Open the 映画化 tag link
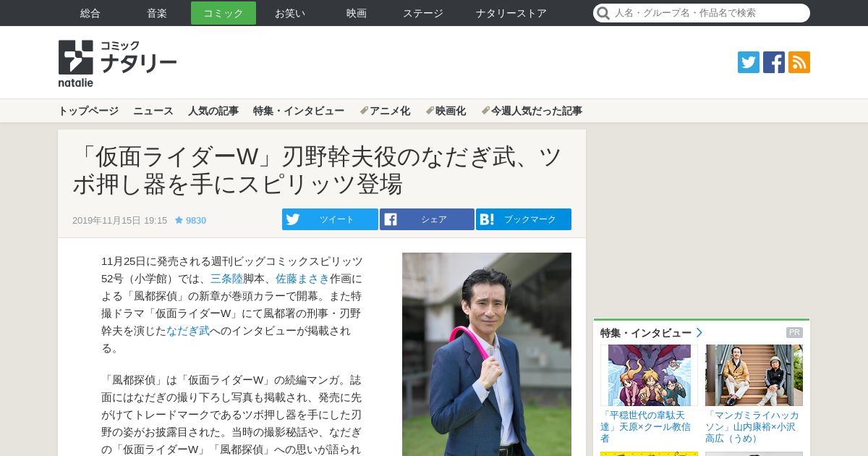The height and width of the screenshot is (456, 868). 446,111
